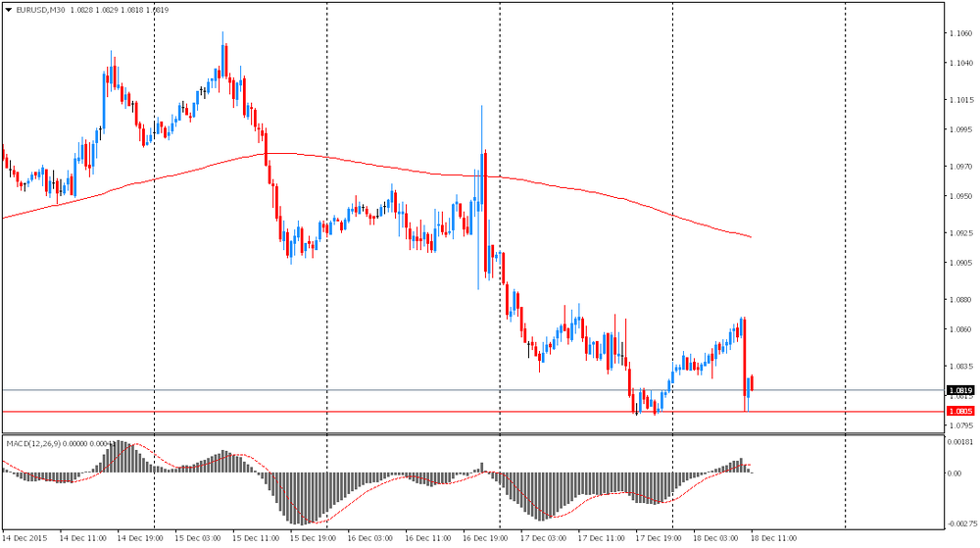
Task: Click the 1.0925 price axis label
Action: (960, 233)
